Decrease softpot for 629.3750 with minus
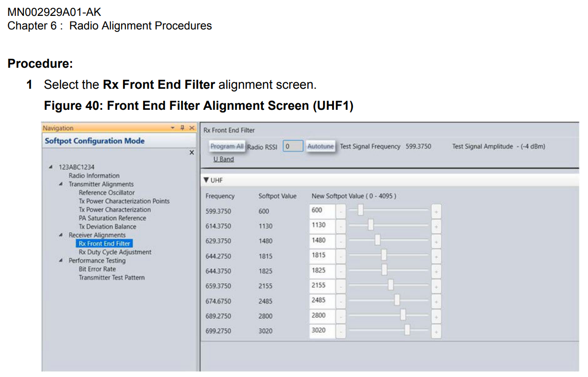 point(341,241)
